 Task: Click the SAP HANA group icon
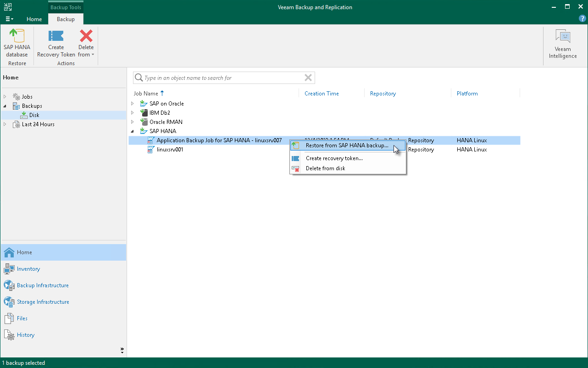144,131
